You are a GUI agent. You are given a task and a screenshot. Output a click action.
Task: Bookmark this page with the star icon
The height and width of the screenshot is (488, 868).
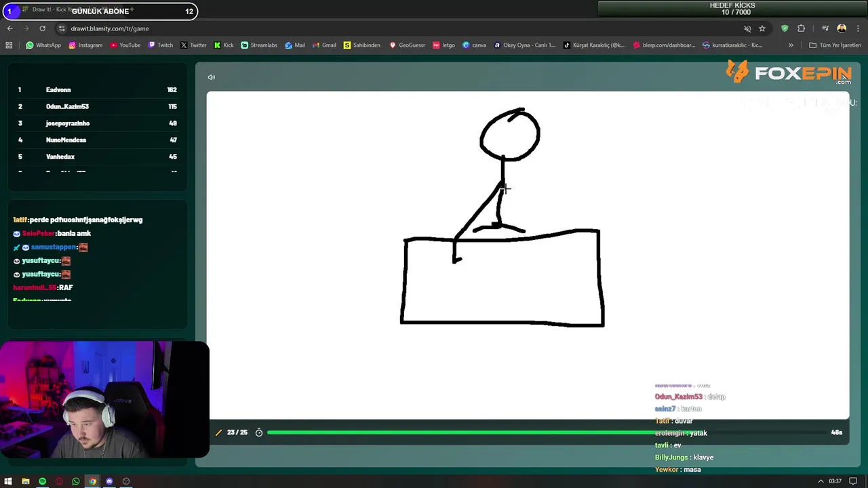point(762,28)
